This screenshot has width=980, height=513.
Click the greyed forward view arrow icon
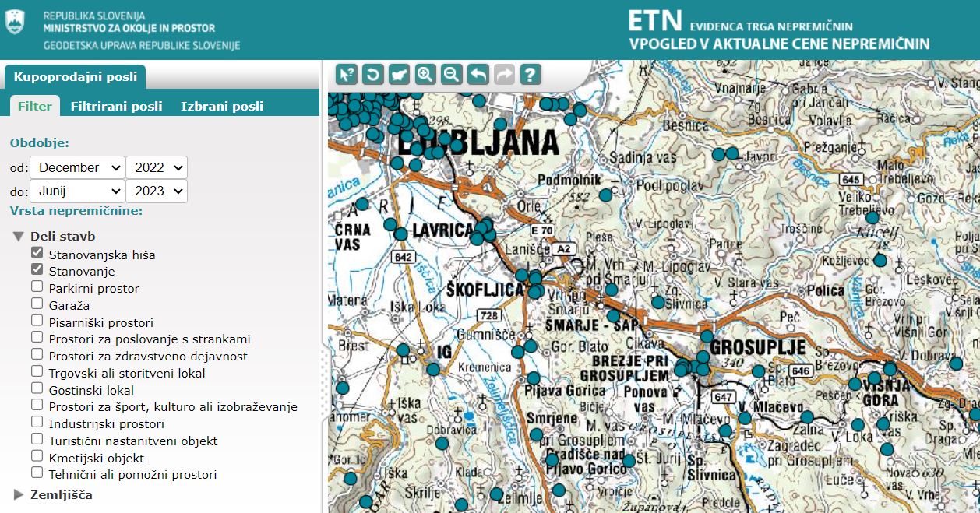(504, 75)
